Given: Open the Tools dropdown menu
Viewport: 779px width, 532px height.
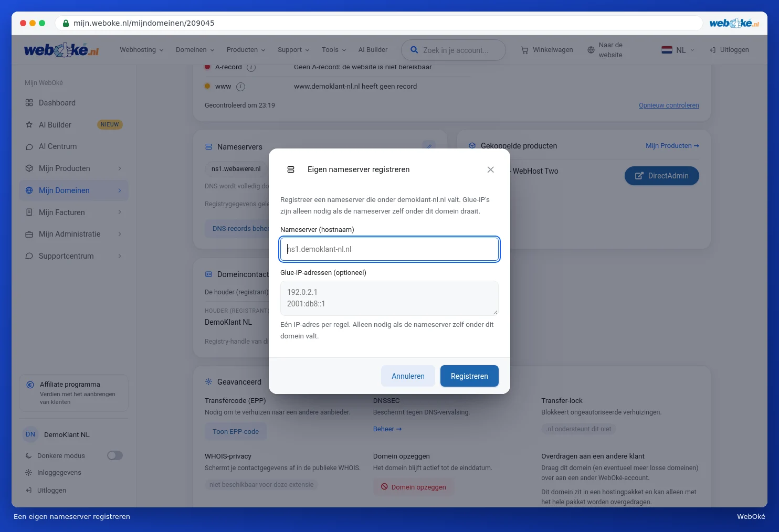Looking at the screenshot, I should [x=334, y=50].
